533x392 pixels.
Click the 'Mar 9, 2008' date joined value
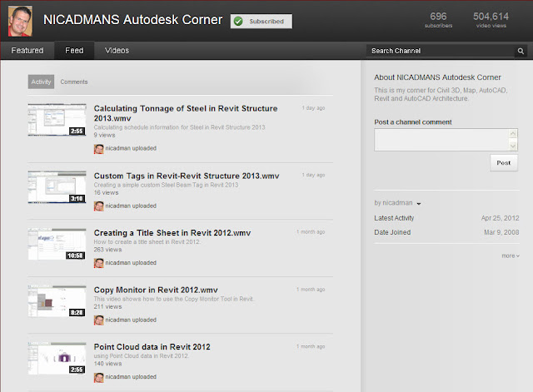501,232
